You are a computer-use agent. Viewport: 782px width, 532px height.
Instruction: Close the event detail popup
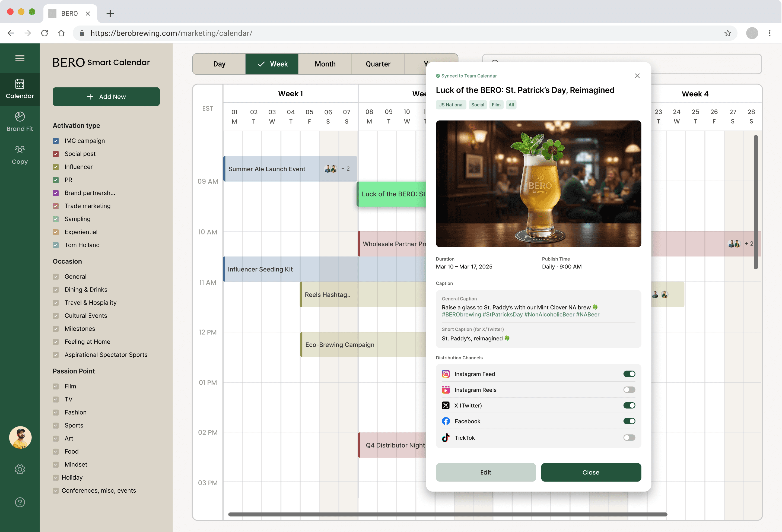pyautogui.click(x=637, y=76)
